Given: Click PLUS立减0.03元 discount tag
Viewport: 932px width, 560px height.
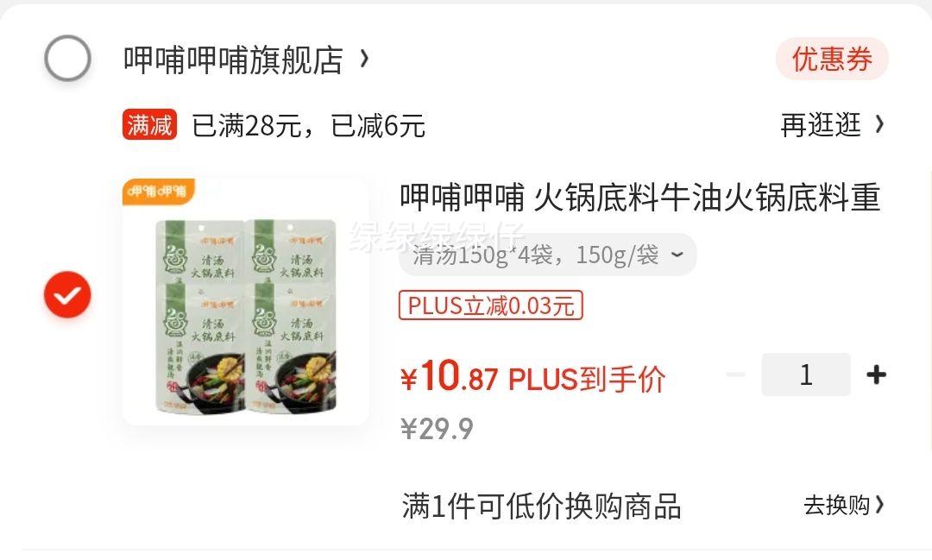Looking at the screenshot, I should pyautogui.click(x=490, y=305).
